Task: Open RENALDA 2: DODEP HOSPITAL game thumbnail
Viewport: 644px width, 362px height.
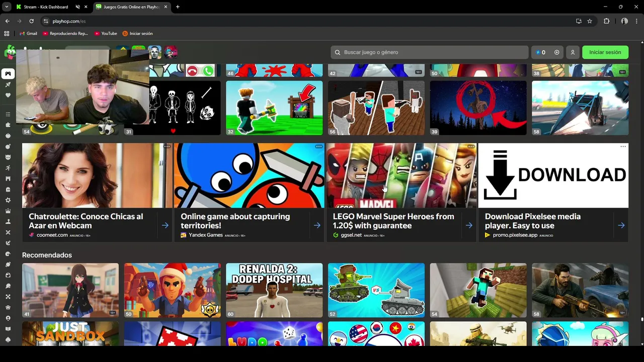Action: pyautogui.click(x=274, y=290)
